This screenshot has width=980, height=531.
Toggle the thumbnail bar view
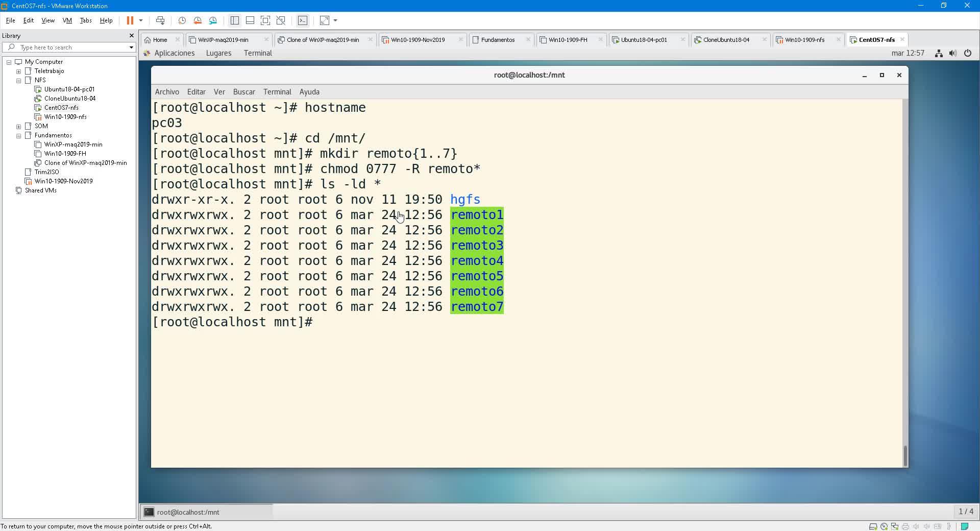250,20
